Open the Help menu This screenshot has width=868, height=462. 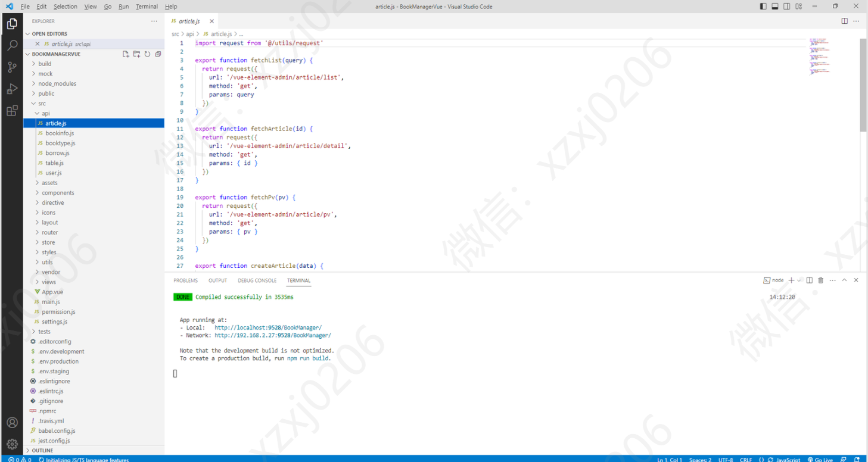point(171,7)
